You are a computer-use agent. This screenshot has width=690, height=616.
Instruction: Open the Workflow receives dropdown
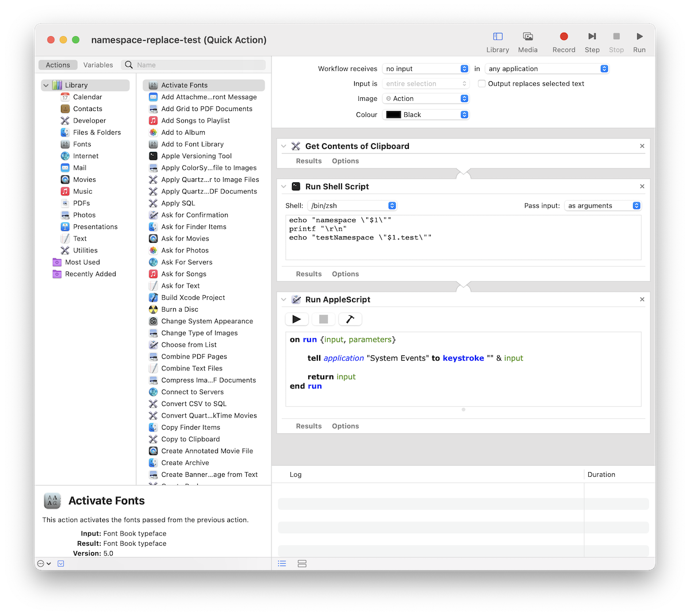point(425,68)
